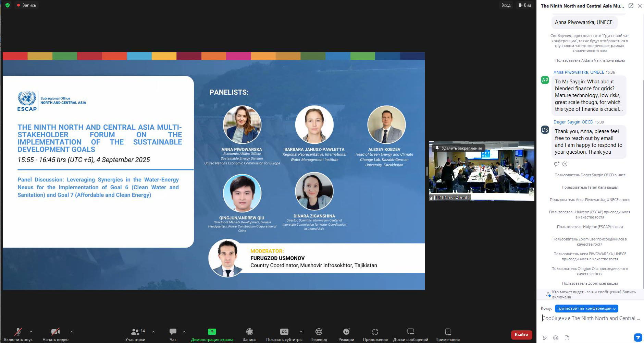Click the Запись recording indicator at top
The height and width of the screenshot is (343, 644).
click(x=26, y=5)
